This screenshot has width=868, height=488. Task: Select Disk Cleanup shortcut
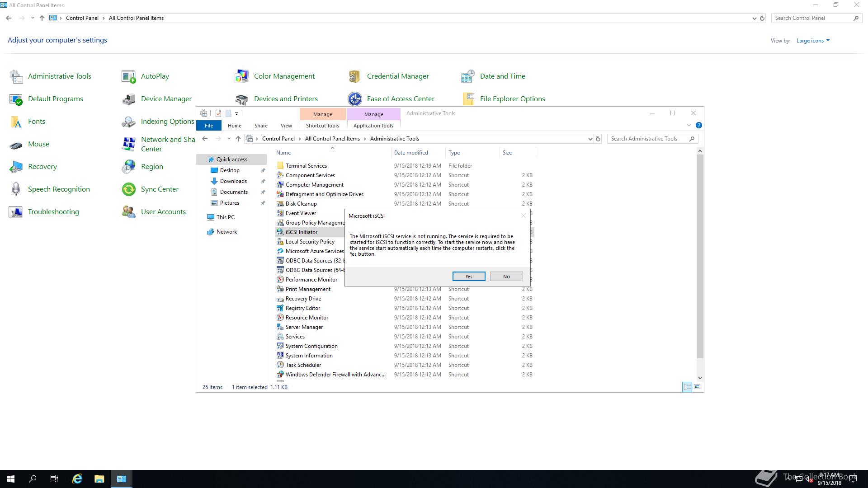tap(301, 204)
